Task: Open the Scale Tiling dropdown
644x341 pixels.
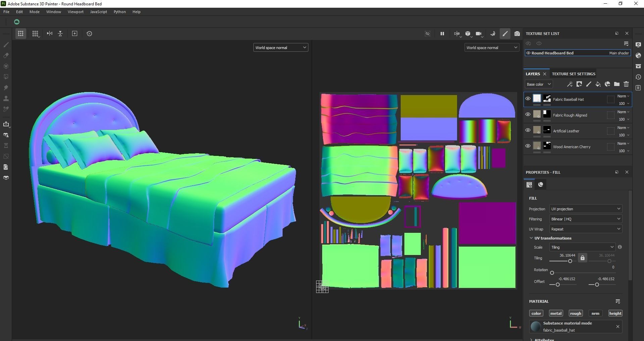Action: coord(582,247)
